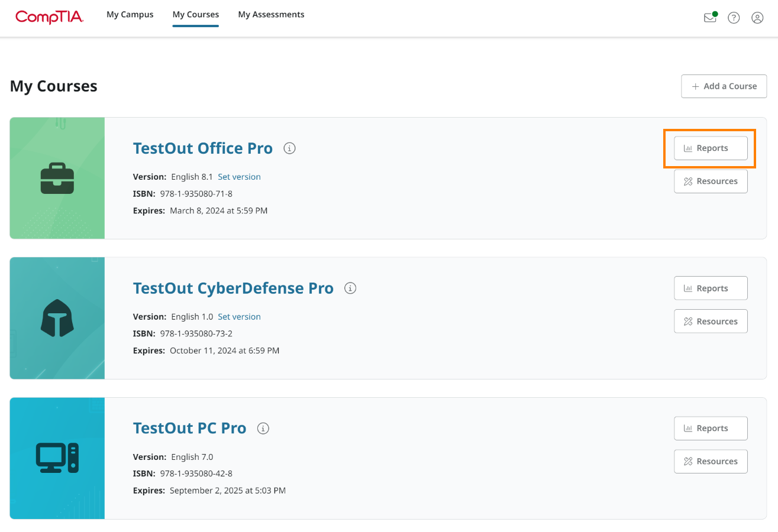This screenshot has height=532, width=778.
Task: View Reports for TestOut CyberDefense Pro
Action: click(711, 288)
